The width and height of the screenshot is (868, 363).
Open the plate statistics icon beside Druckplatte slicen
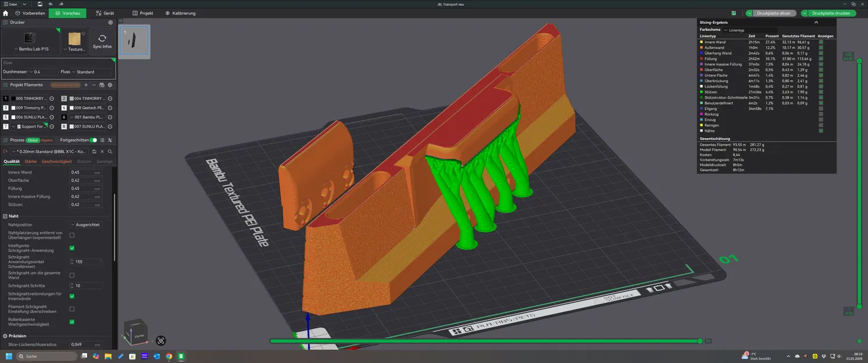[734, 13]
